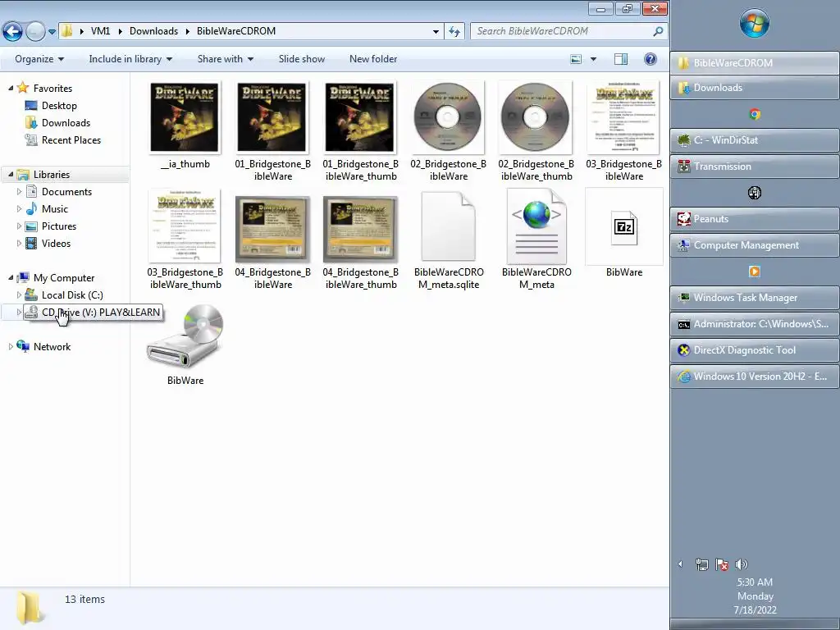Switch to C: - WinDirStat window
Viewport: 840px width, 630px height.
[755, 140]
